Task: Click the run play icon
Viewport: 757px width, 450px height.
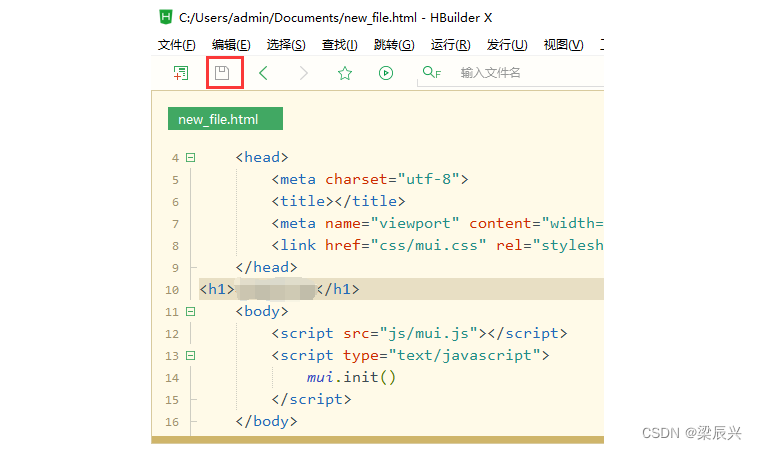Action: point(386,73)
